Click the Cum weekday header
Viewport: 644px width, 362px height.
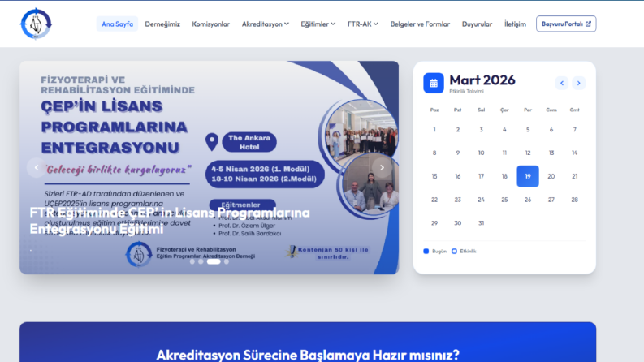click(x=551, y=110)
